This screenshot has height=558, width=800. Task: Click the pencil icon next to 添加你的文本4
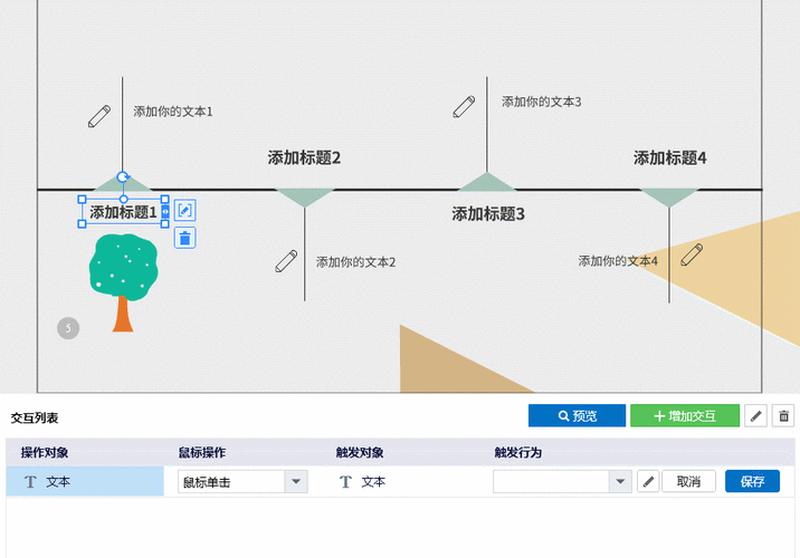click(691, 255)
